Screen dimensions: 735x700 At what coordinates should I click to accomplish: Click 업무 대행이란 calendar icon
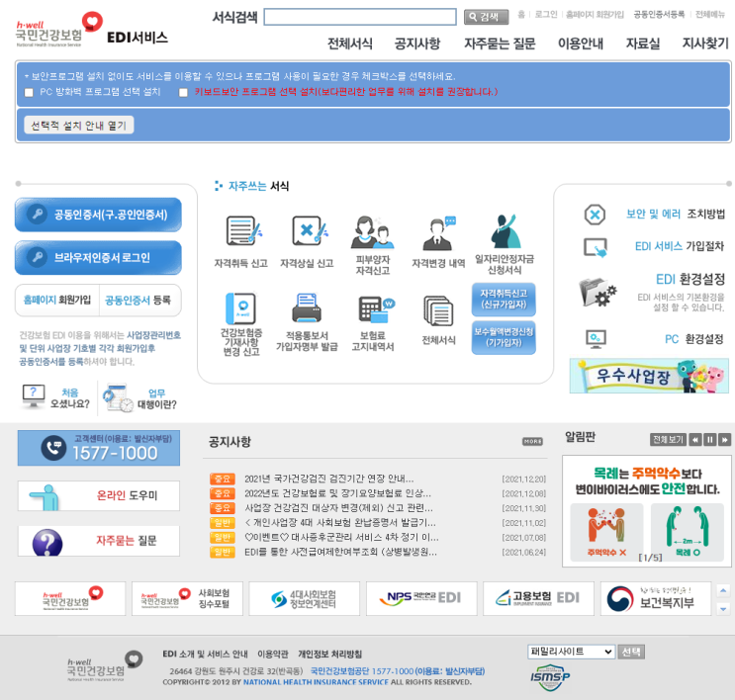pyautogui.click(x=118, y=398)
